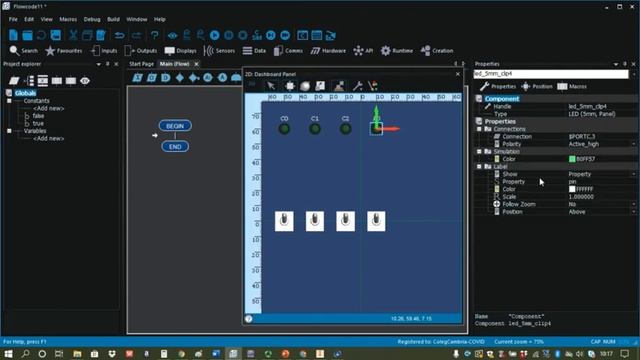Open the File menu

tap(13, 19)
